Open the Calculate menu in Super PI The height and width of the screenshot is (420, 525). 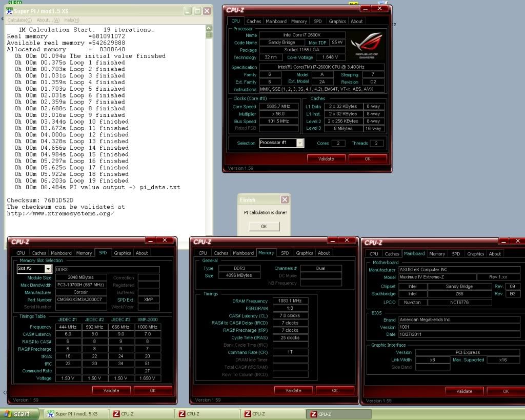19,20
